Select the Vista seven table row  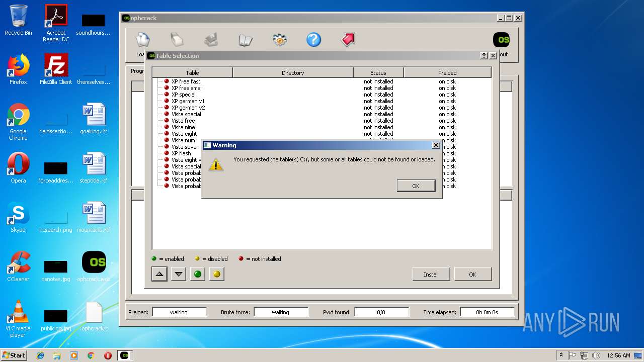(185, 147)
